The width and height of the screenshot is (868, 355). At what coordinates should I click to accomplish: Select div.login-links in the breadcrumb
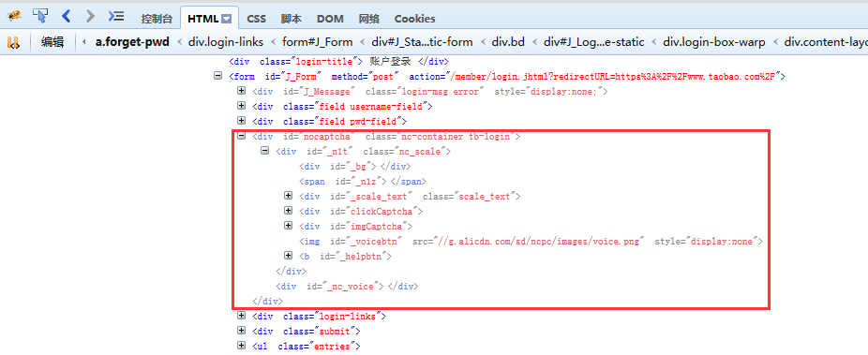(226, 42)
